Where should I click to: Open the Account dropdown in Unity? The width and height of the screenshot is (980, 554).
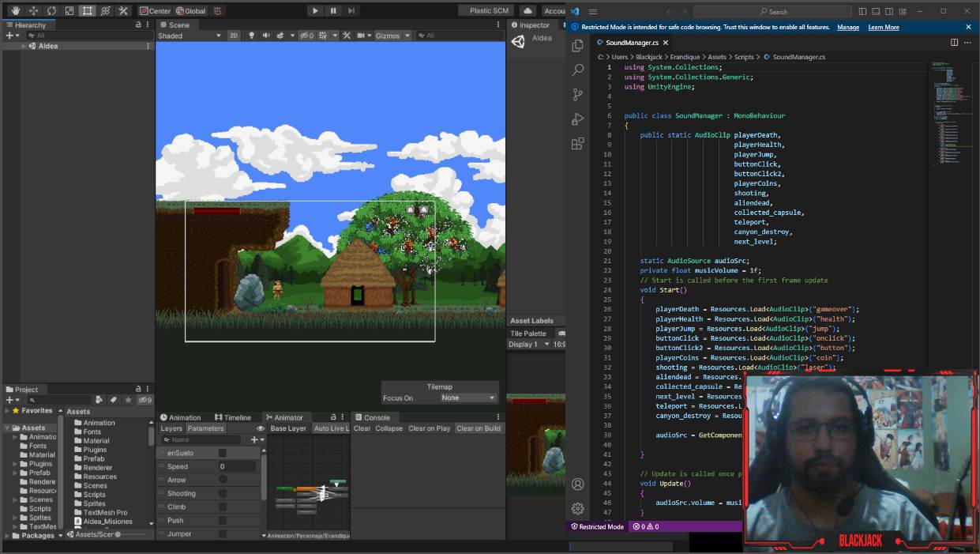pos(554,11)
